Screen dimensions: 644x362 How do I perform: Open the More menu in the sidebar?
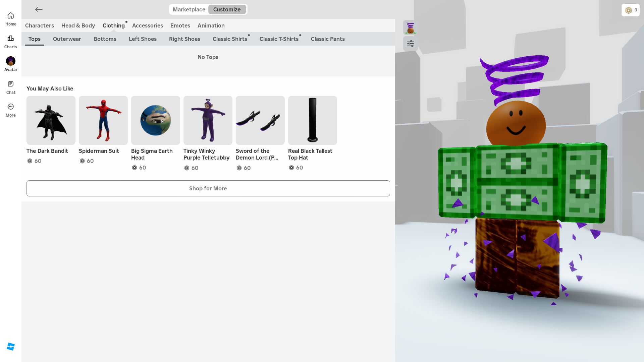(11, 107)
